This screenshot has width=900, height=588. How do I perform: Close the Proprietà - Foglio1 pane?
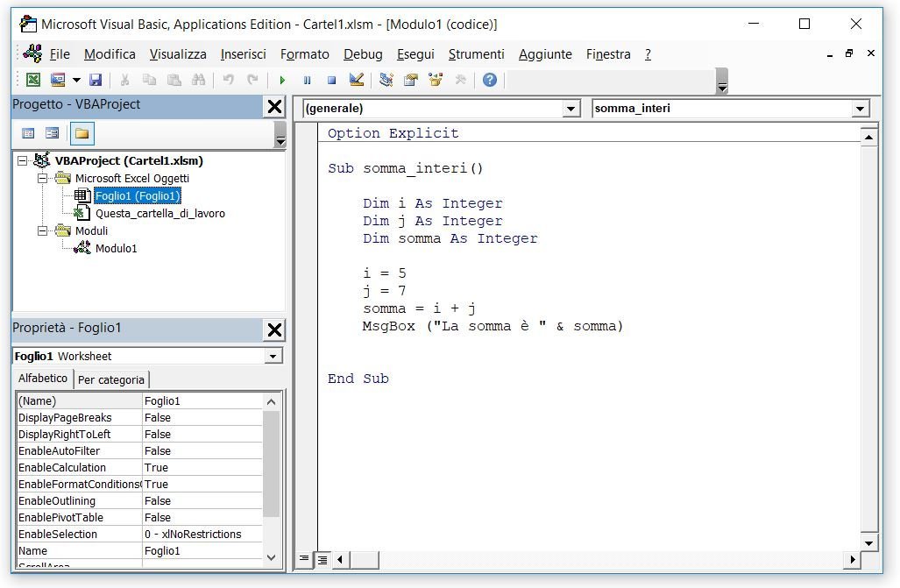275,329
